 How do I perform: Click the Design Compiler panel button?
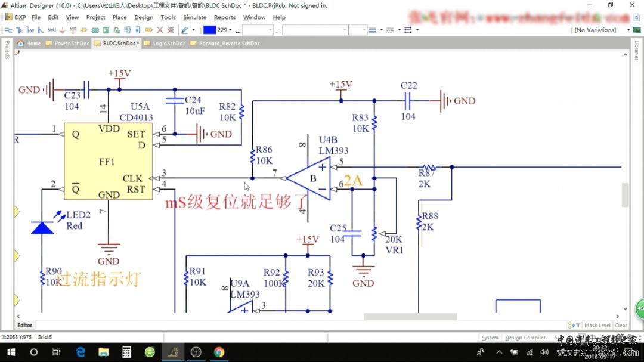[x=525, y=338]
